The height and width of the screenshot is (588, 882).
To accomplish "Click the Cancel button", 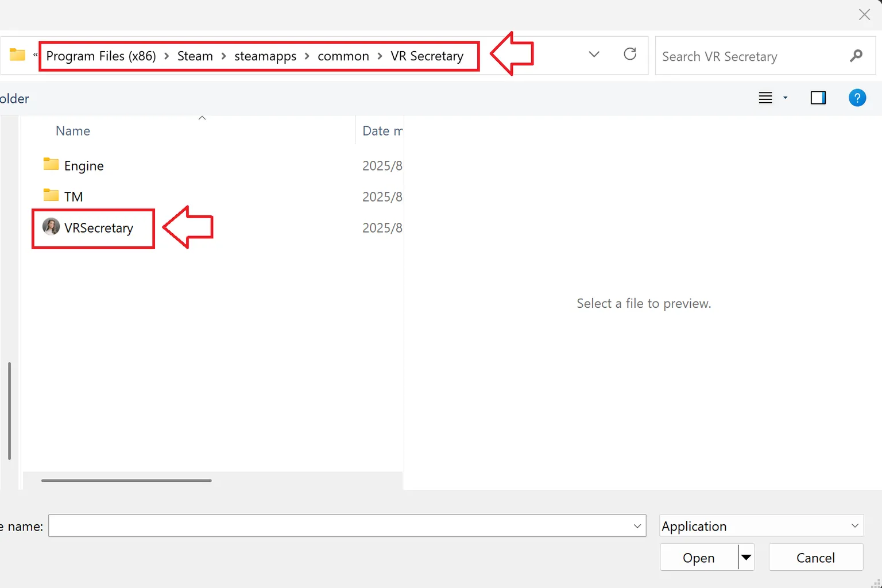I will (x=816, y=558).
